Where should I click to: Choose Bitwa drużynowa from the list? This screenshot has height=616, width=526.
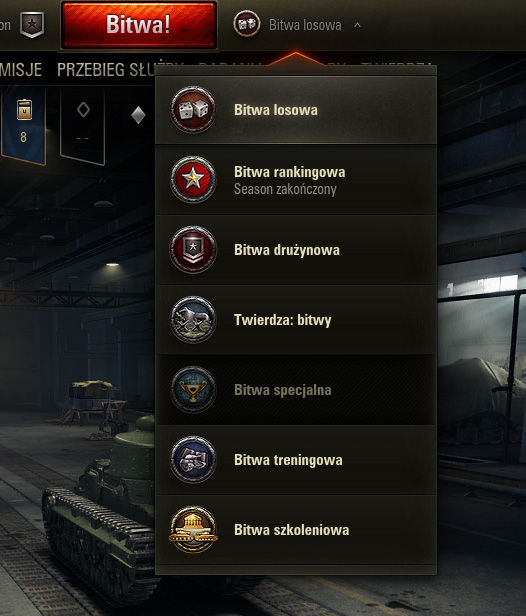click(296, 250)
